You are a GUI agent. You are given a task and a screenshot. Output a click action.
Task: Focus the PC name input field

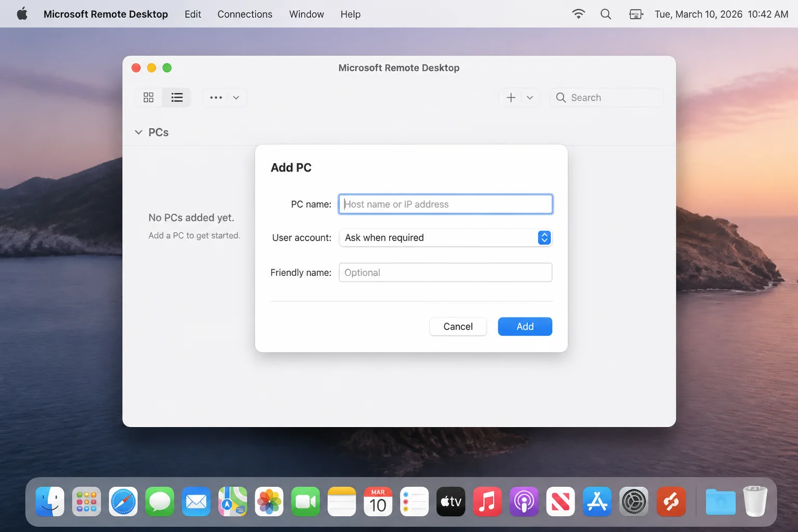(x=445, y=204)
